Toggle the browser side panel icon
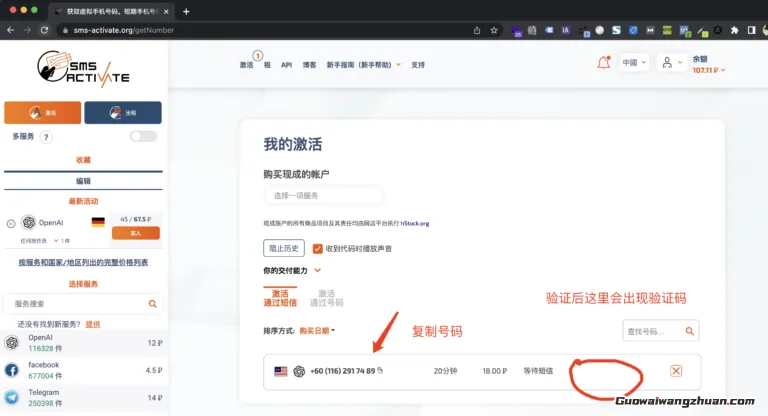Image resolution: width=768 pixels, height=416 pixels. click(x=751, y=30)
